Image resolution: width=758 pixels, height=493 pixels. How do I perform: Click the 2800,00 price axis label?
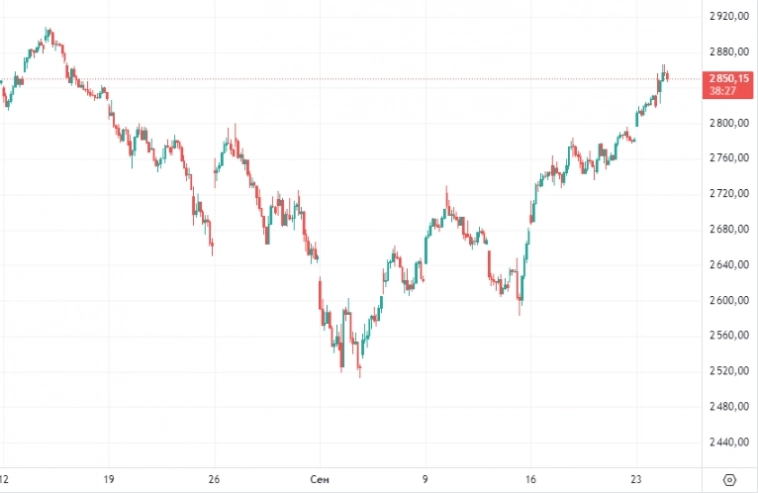point(729,123)
